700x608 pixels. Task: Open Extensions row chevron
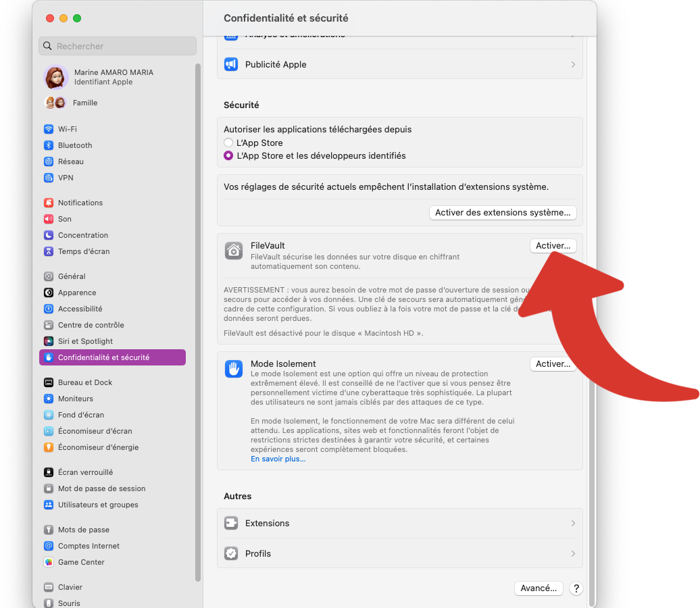(573, 523)
